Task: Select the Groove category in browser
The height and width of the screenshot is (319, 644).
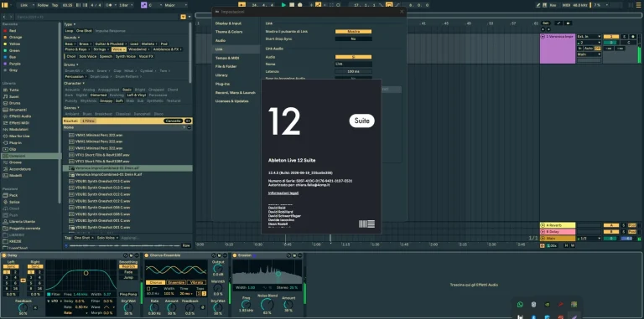Action: [x=15, y=162]
